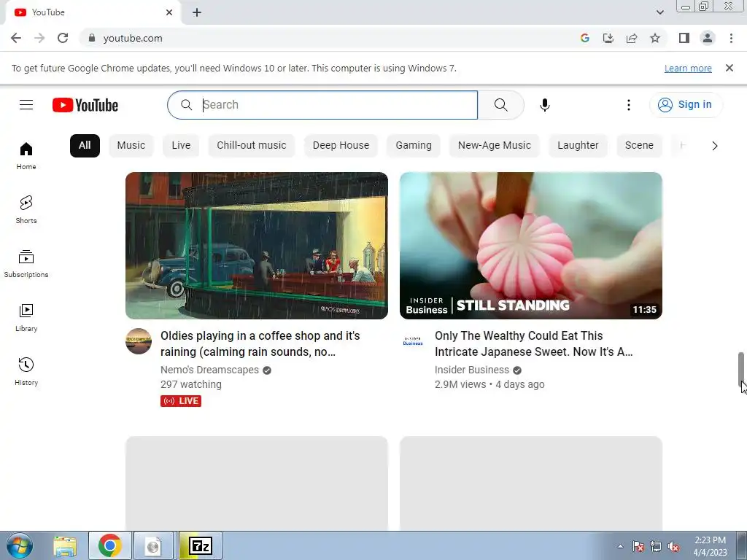Open Chrome three-dot menu

pos(731,38)
